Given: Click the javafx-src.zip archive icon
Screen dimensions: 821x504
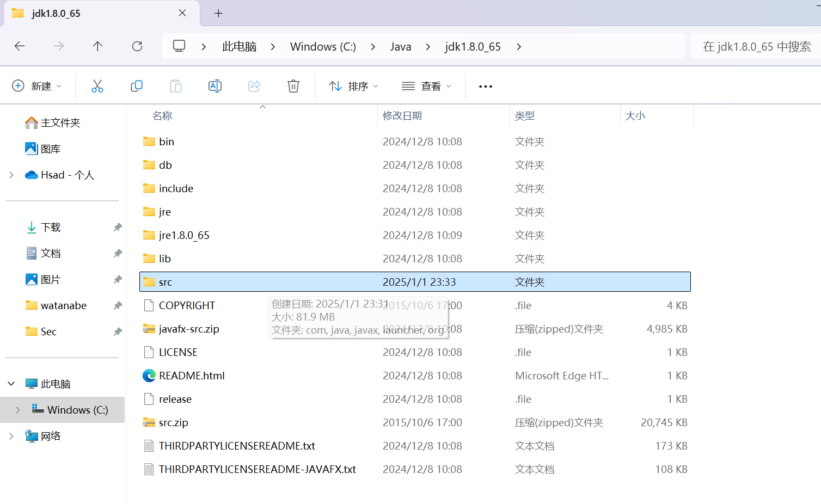Looking at the screenshot, I should 149,329.
